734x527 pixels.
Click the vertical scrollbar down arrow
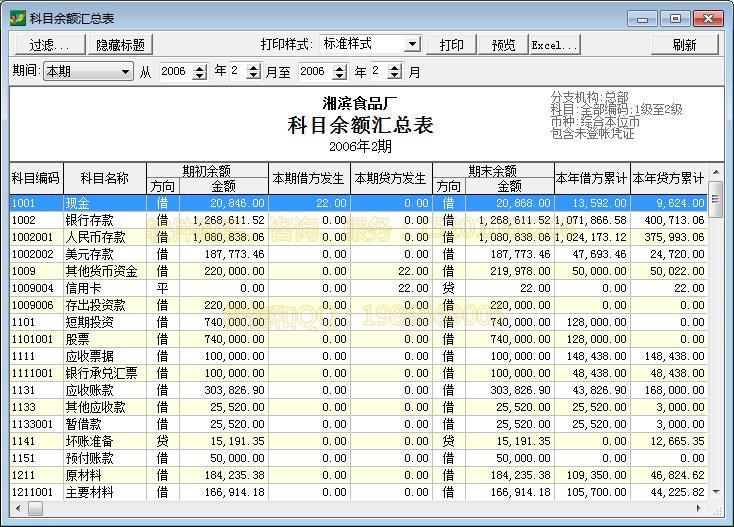click(x=715, y=492)
